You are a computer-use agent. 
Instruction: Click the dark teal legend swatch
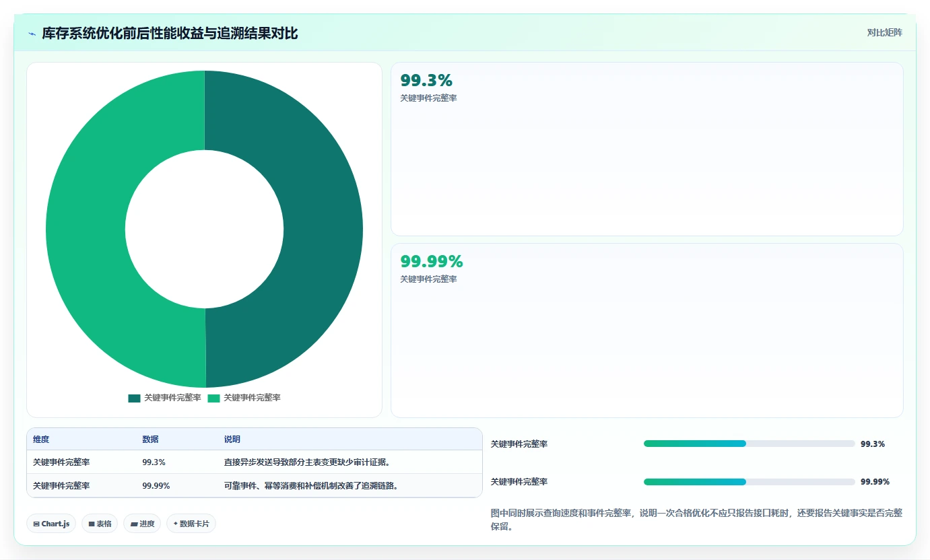[134, 398]
